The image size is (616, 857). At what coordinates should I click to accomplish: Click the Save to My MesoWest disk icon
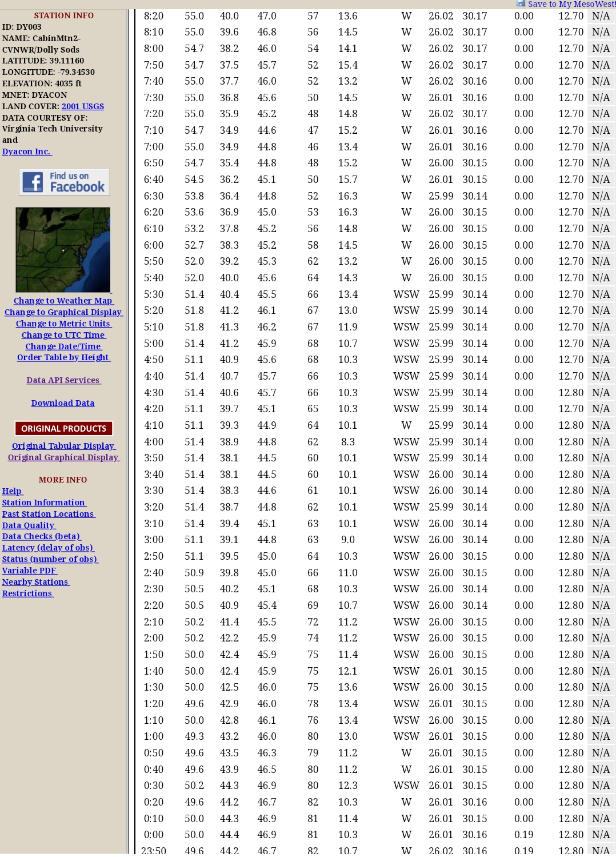click(521, 3)
